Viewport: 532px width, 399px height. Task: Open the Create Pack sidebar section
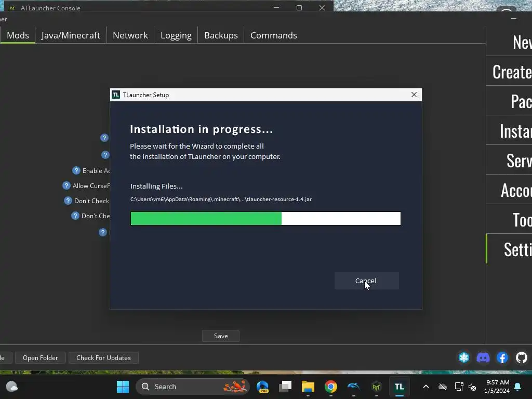(x=509, y=71)
